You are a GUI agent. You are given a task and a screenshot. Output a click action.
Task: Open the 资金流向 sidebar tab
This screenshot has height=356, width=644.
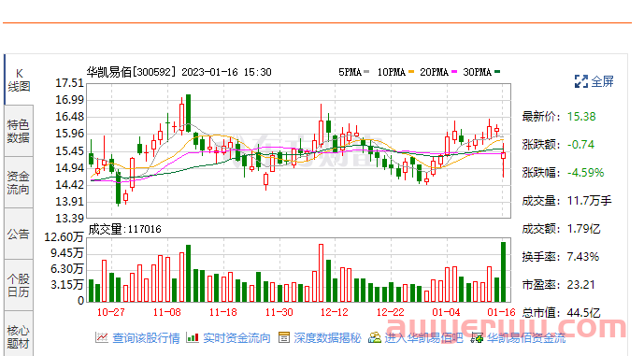[x=19, y=183]
